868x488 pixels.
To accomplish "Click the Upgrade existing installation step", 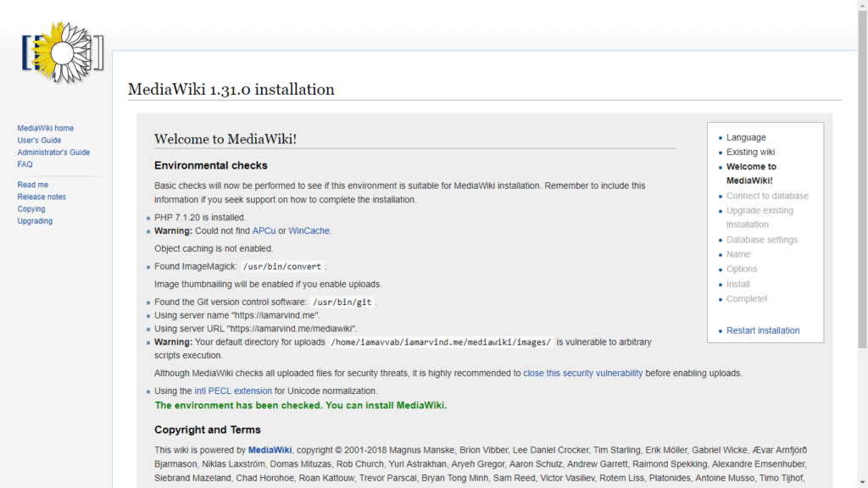I will tap(759, 218).
